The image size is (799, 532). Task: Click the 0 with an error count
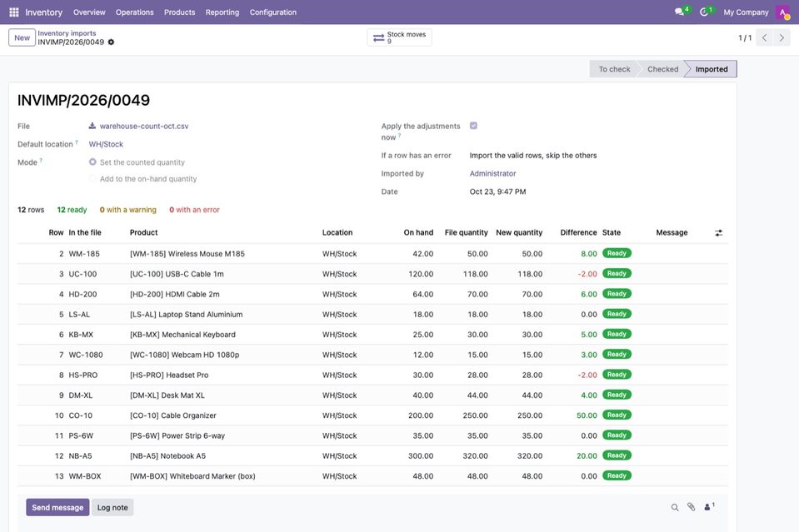point(194,210)
